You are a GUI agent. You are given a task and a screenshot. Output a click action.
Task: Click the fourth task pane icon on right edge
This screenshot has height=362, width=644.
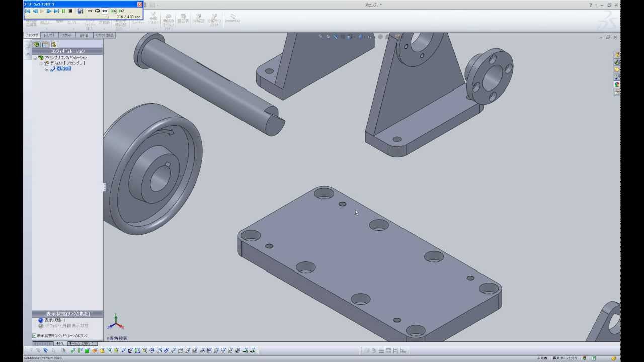pos(617,77)
